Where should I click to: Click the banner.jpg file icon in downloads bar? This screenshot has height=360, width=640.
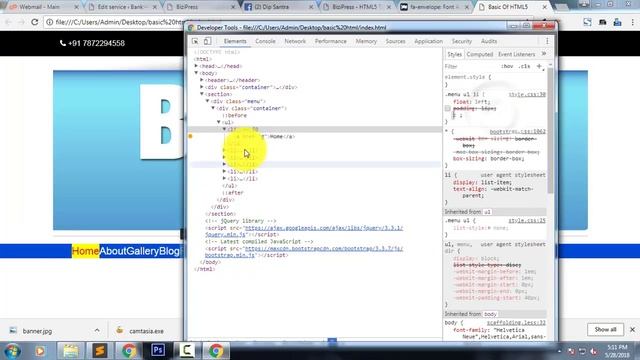coord(13,331)
